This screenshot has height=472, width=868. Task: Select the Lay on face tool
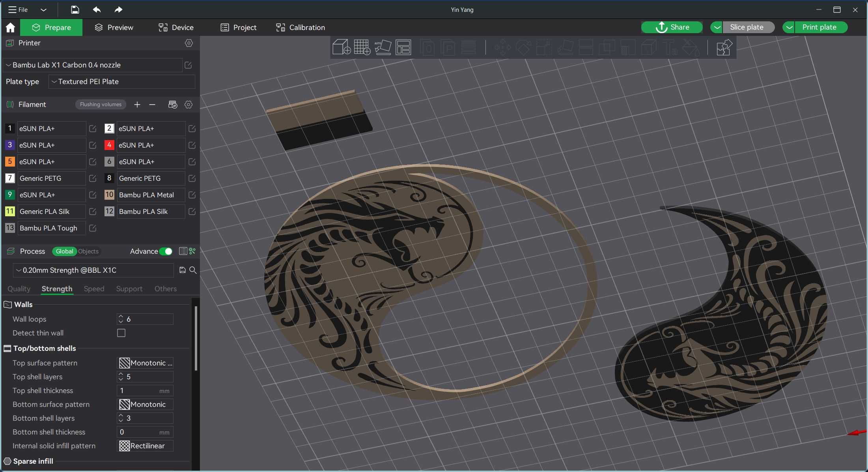pos(565,48)
